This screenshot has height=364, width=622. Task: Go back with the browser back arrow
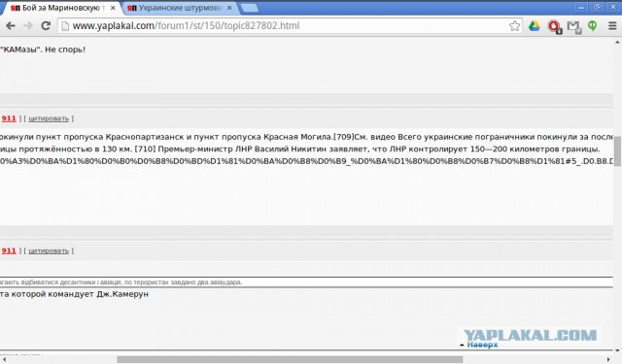[11, 26]
